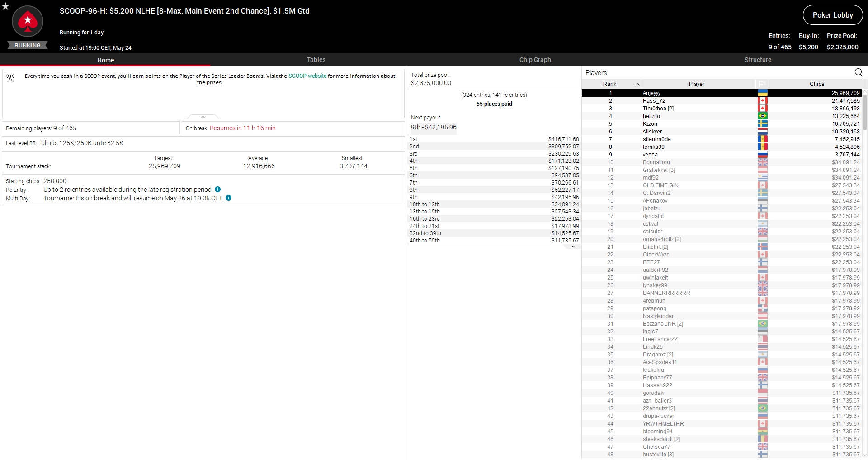
Task: Click Kzzon's Swedish flag
Action: [x=763, y=124]
